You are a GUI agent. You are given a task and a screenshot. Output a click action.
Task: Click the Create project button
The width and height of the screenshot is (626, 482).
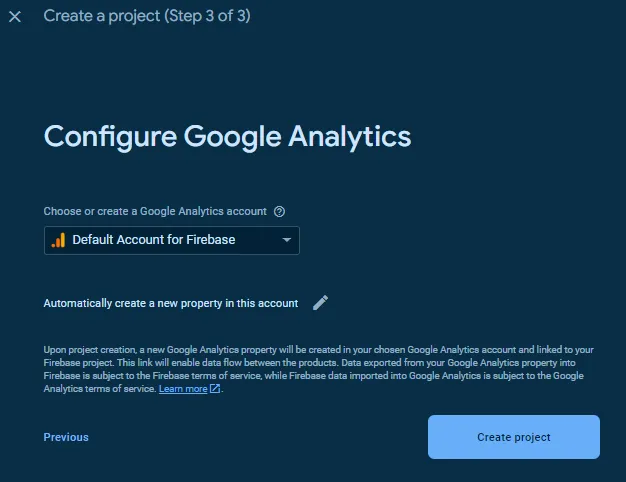pyautogui.click(x=514, y=437)
